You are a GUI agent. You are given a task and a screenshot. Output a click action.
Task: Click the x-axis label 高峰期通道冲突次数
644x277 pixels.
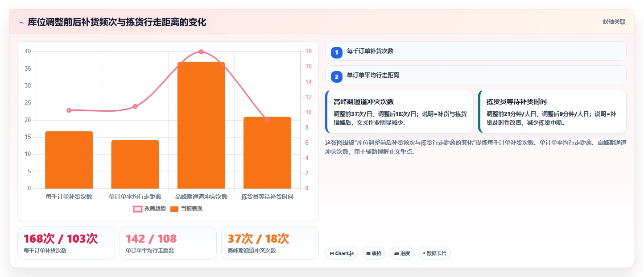coord(201,197)
